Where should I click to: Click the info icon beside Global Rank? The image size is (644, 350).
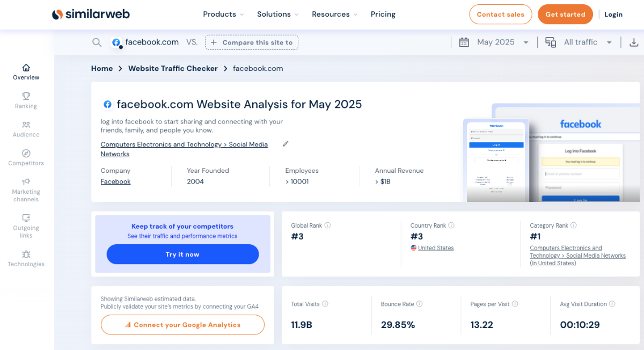(327, 225)
